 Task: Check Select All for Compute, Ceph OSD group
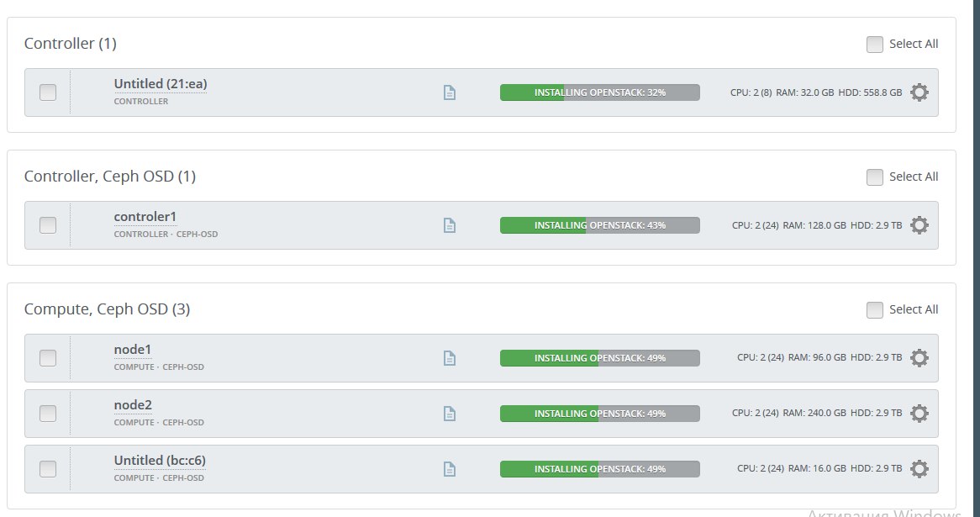click(875, 310)
